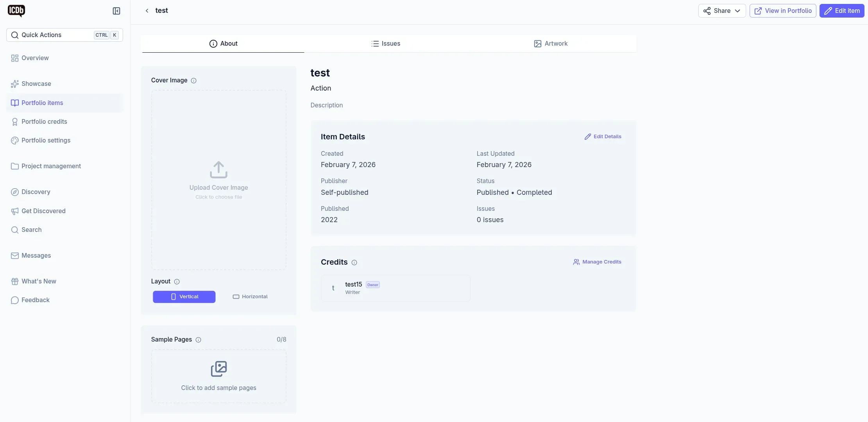Switch layout to Horizontal

[250, 297]
